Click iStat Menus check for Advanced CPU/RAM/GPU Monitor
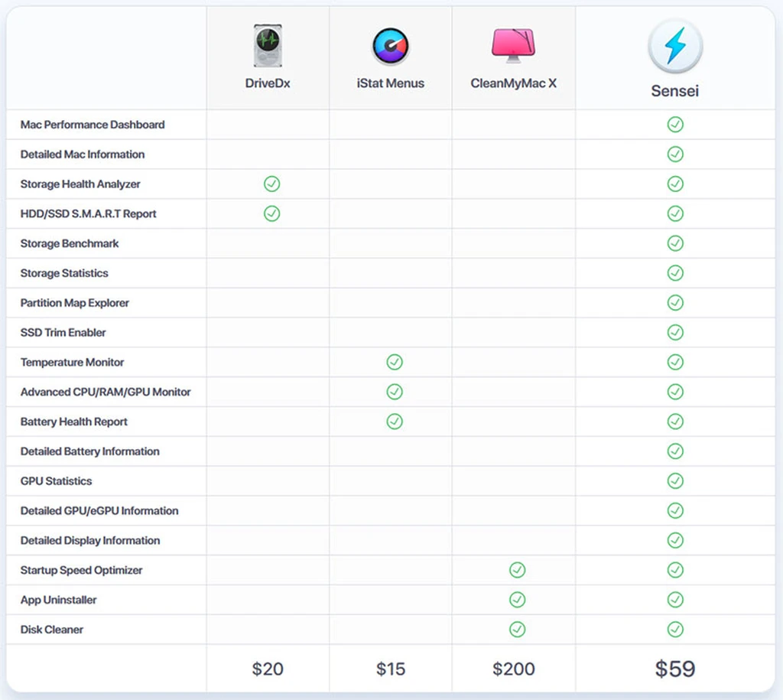Viewport: 783px width, 700px height. click(395, 392)
